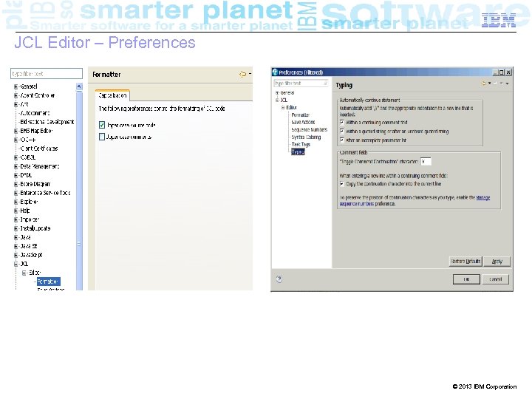Select the Task Tags tree item
The height and width of the screenshot is (399, 532).
tap(301, 144)
